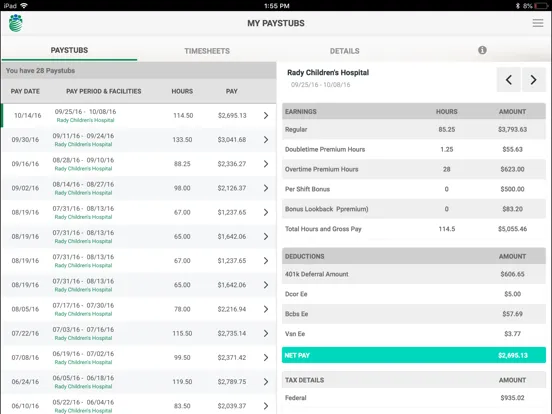The height and width of the screenshot is (414, 552).
Task: Open the hamburger menu icon
Action: 538,23
